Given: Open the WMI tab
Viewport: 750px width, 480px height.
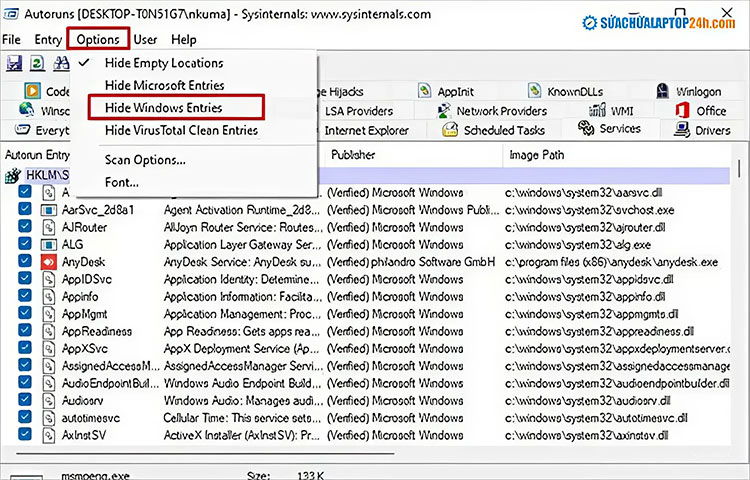Looking at the screenshot, I should (x=611, y=111).
